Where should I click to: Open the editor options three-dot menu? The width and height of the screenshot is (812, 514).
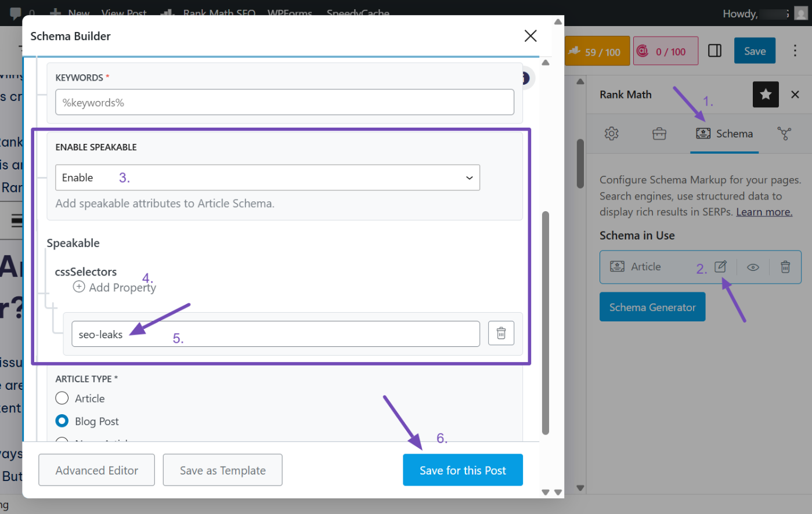[795, 51]
